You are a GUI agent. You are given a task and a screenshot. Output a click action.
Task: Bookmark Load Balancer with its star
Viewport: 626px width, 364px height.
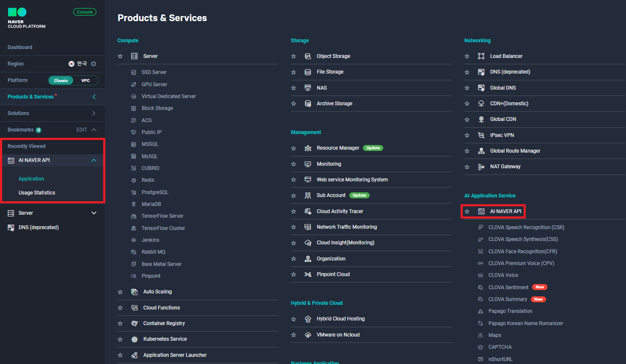point(467,56)
